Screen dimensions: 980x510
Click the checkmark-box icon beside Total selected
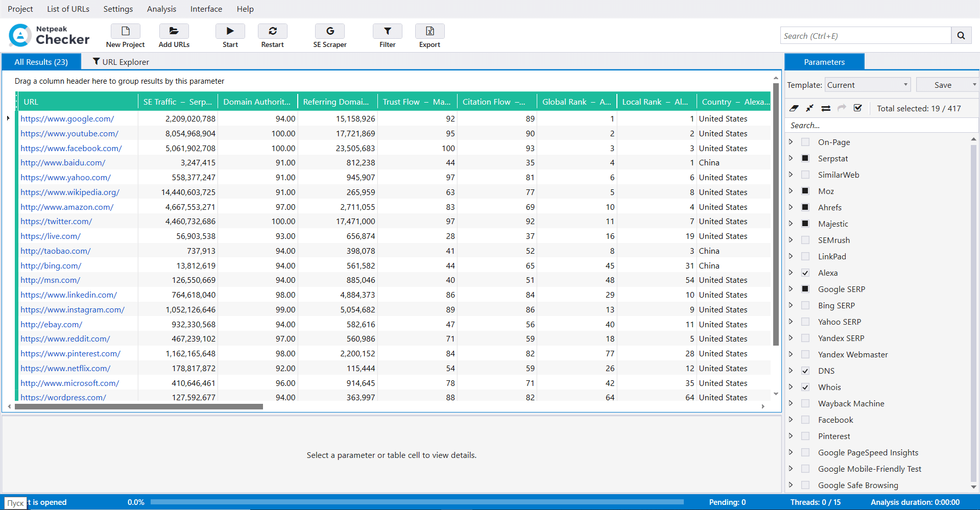(x=858, y=108)
